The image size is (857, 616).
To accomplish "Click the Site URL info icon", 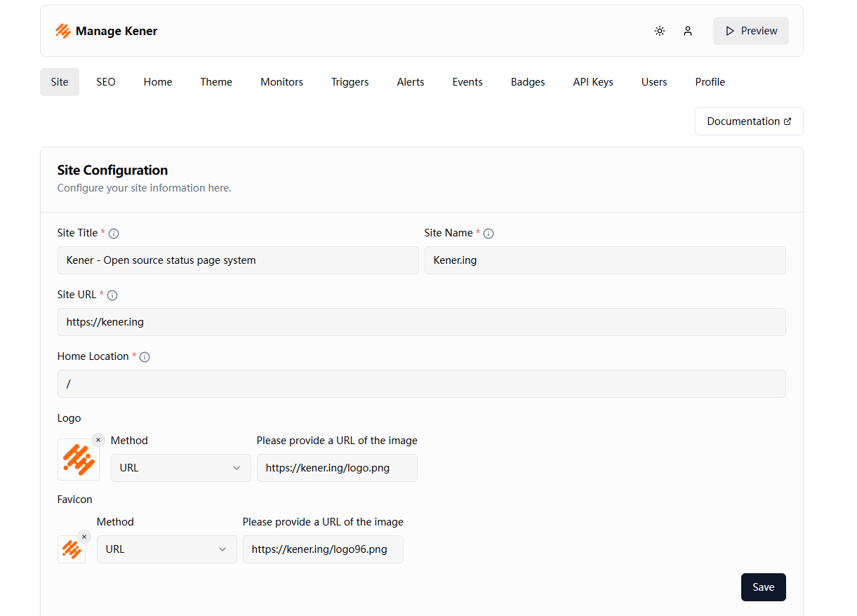I will coord(112,295).
